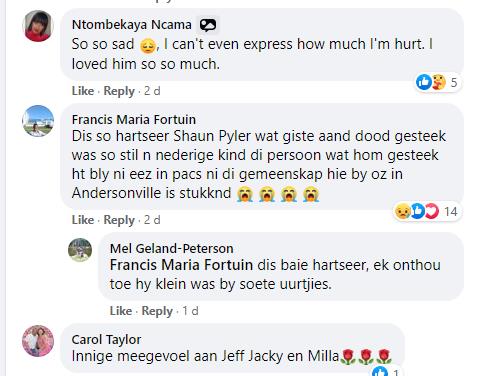Open Mel Geland-Peterson's profile name
The width and height of the screenshot is (482, 376).
(171, 248)
